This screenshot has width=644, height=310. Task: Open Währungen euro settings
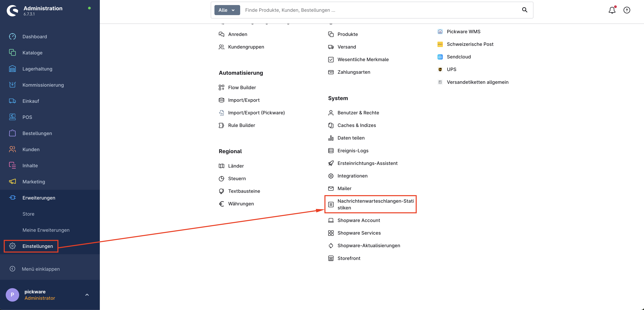[241, 204]
